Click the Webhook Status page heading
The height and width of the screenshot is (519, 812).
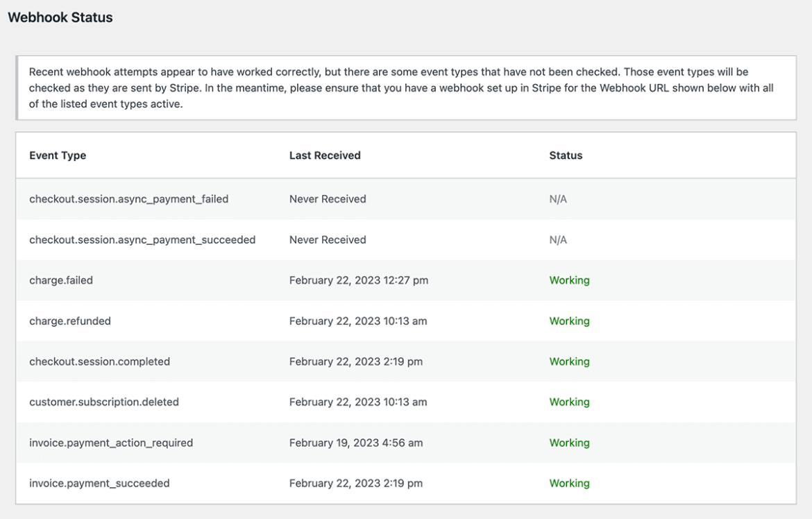[60, 17]
